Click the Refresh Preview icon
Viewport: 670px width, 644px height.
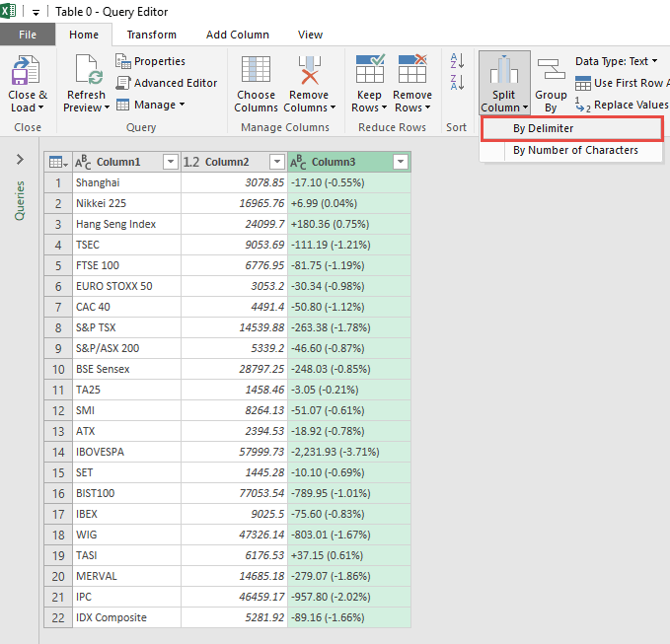click(89, 70)
